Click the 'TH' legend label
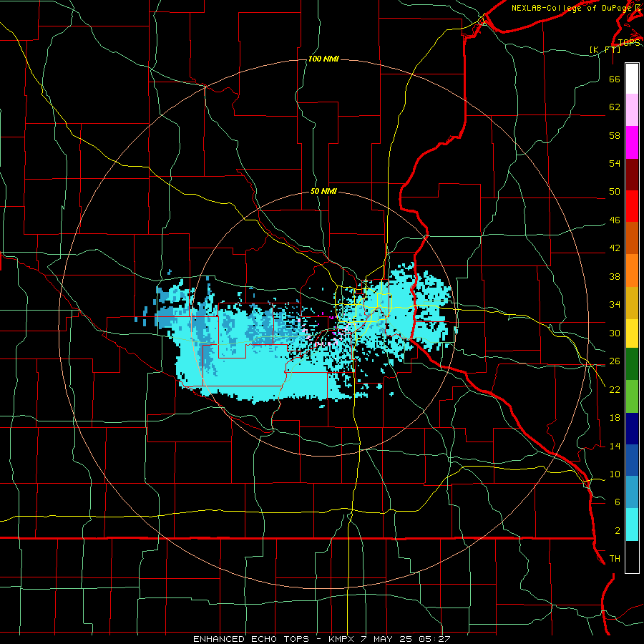644x644 pixels. click(615, 559)
